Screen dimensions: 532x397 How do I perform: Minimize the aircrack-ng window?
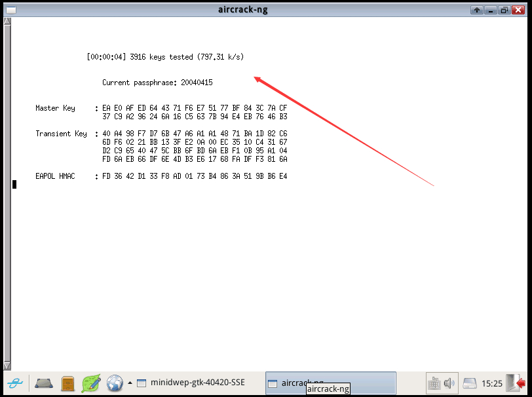coord(491,10)
